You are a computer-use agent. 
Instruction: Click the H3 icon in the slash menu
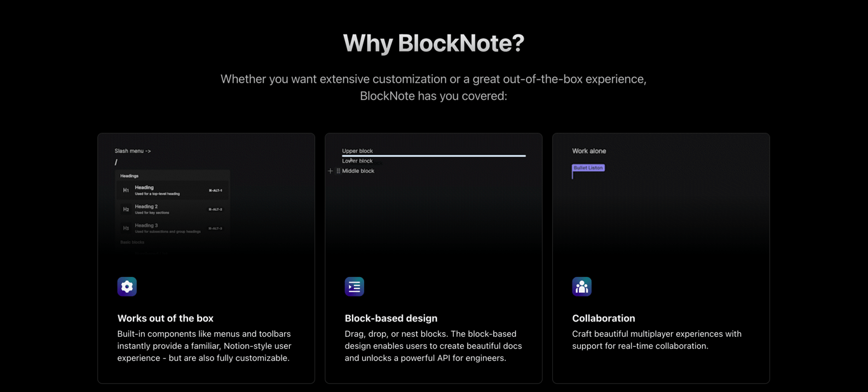coord(126,228)
